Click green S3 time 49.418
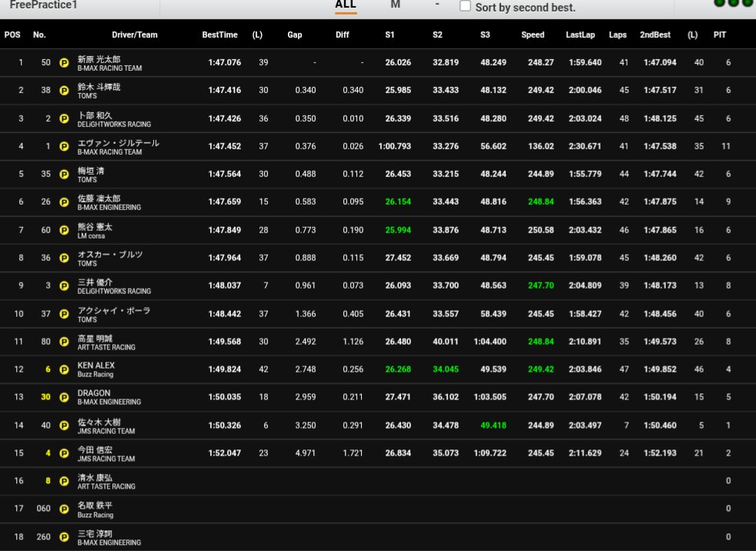This screenshot has height=551, width=756. (x=493, y=426)
